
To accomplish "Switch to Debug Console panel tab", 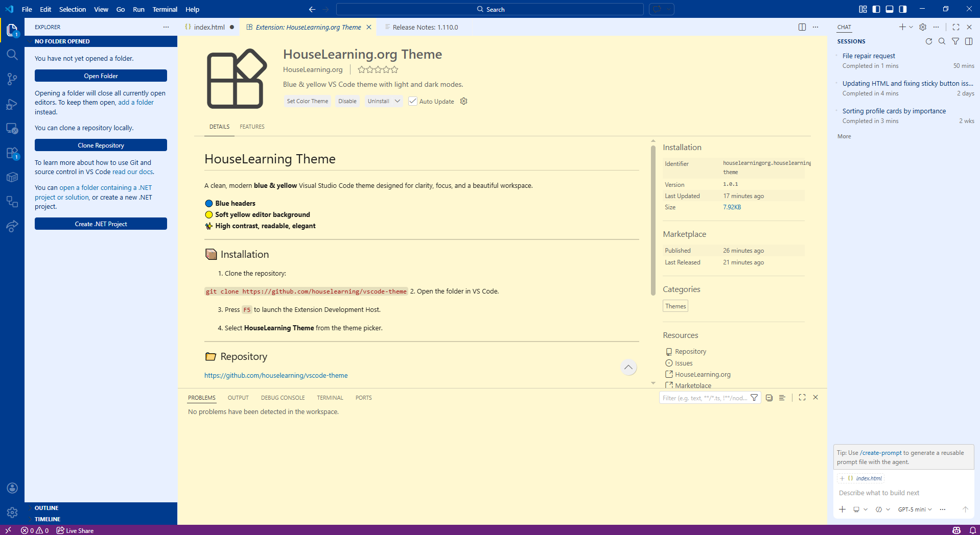I will pyautogui.click(x=283, y=398).
